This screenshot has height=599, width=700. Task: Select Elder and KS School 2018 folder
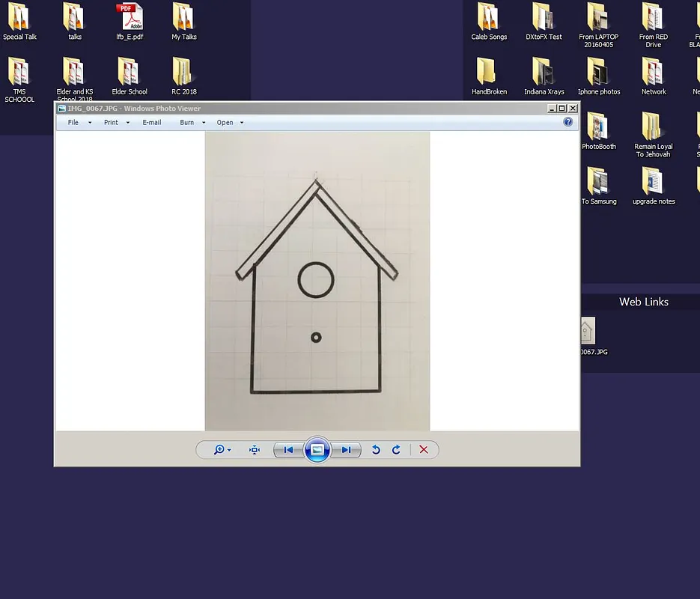click(75, 80)
